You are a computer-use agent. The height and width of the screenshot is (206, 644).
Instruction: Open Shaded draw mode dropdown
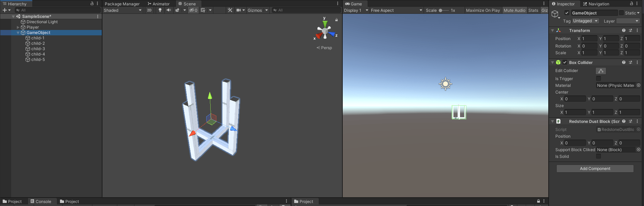click(123, 10)
